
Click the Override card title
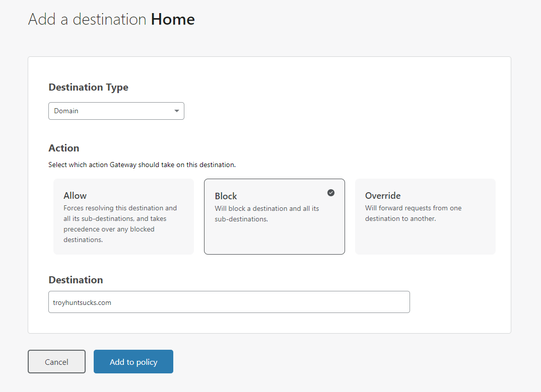pyautogui.click(x=383, y=196)
